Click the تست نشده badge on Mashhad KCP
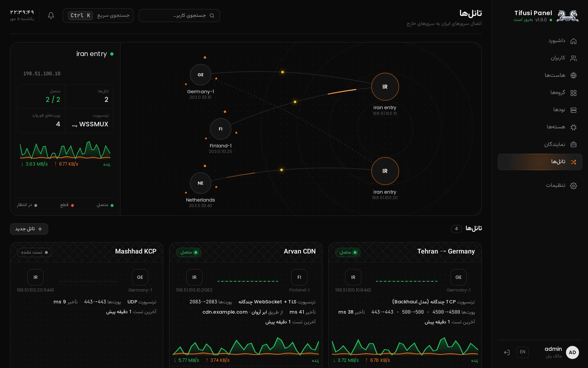This screenshot has width=588, height=368. point(34,252)
